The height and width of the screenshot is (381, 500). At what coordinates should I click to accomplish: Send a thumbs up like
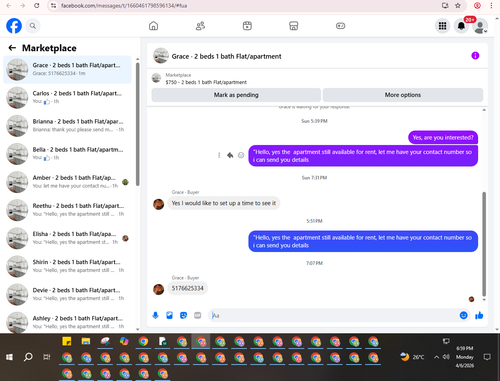tap(479, 315)
